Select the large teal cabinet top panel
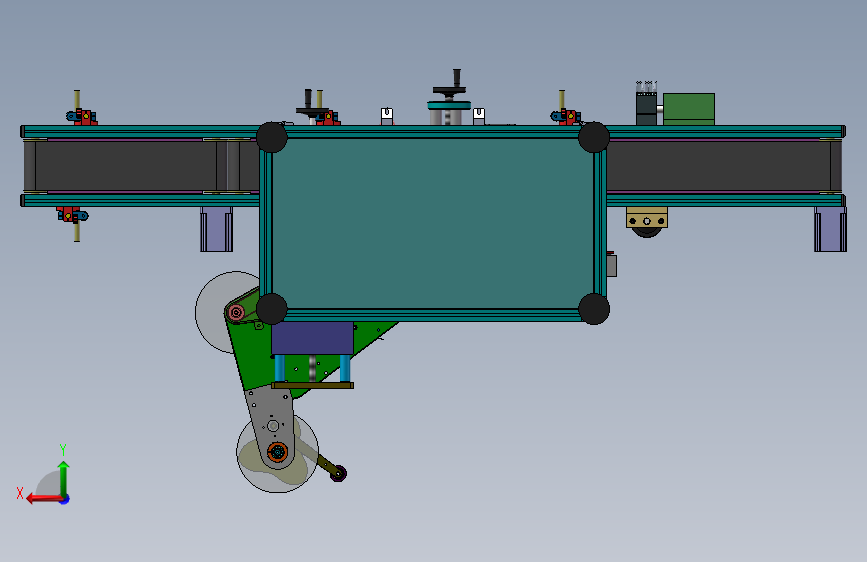Screen dimensions: 867x562 point(432,223)
